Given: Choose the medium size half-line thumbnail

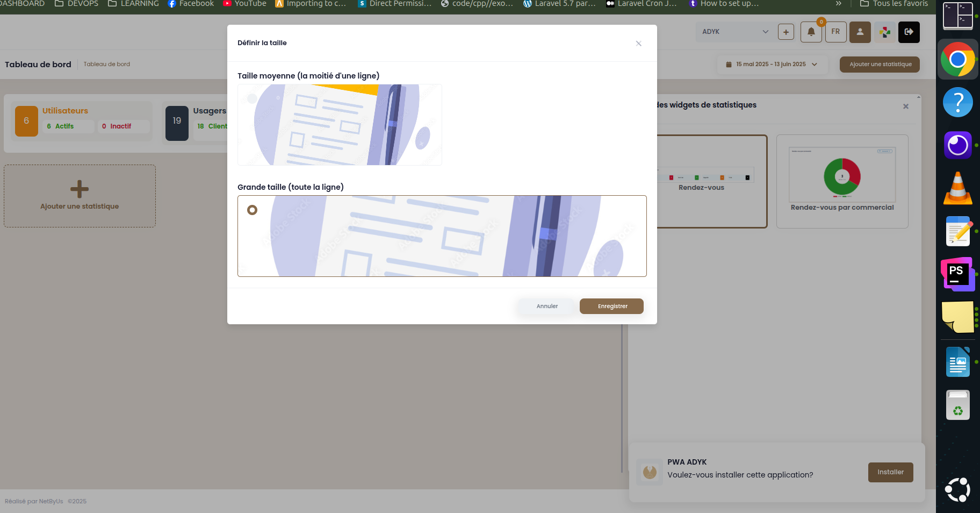Looking at the screenshot, I should pos(340,125).
